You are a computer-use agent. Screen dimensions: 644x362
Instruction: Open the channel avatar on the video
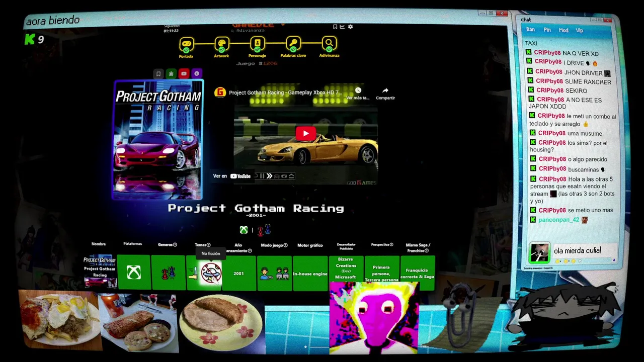click(220, 93)
